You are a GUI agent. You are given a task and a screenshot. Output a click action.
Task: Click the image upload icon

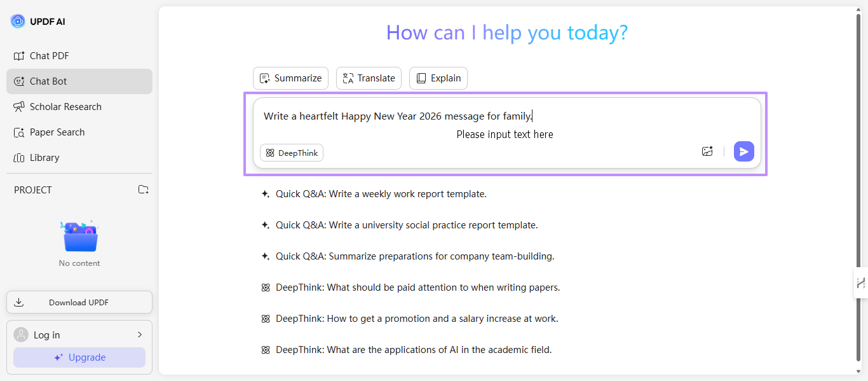click(707, 151)
